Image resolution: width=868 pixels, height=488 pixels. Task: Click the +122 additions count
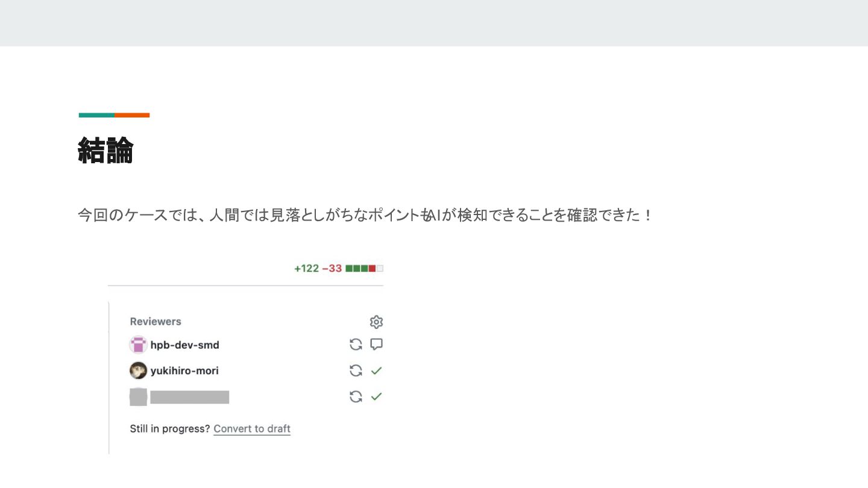306,269
